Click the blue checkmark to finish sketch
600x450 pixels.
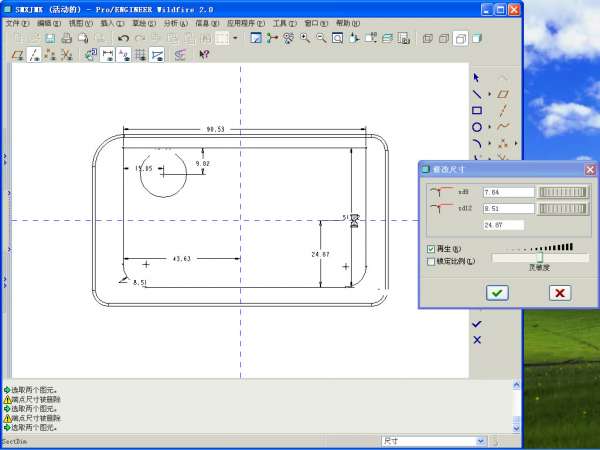[477, 324]
